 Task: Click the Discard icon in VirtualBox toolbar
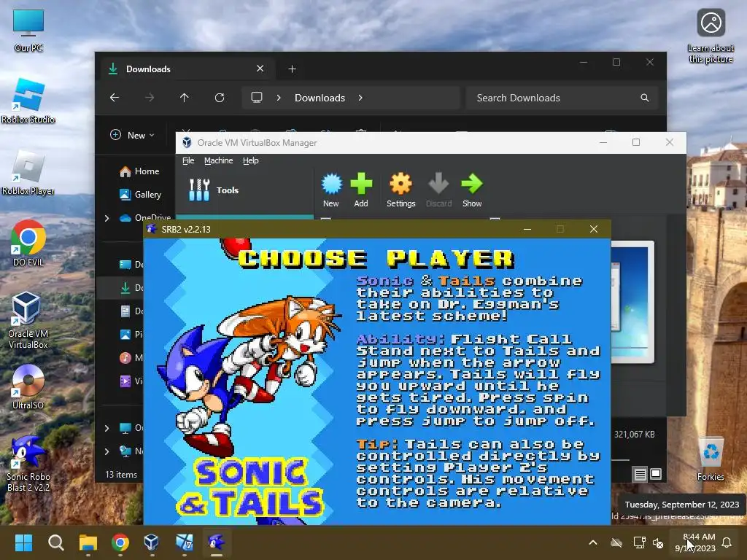pos(438,190)
